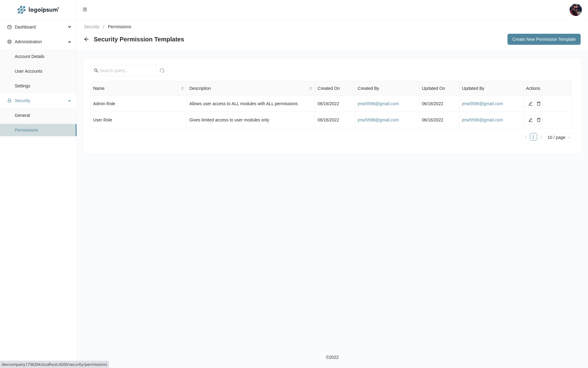
Task: Select General under Security
Action: click(x=22, y=115)
